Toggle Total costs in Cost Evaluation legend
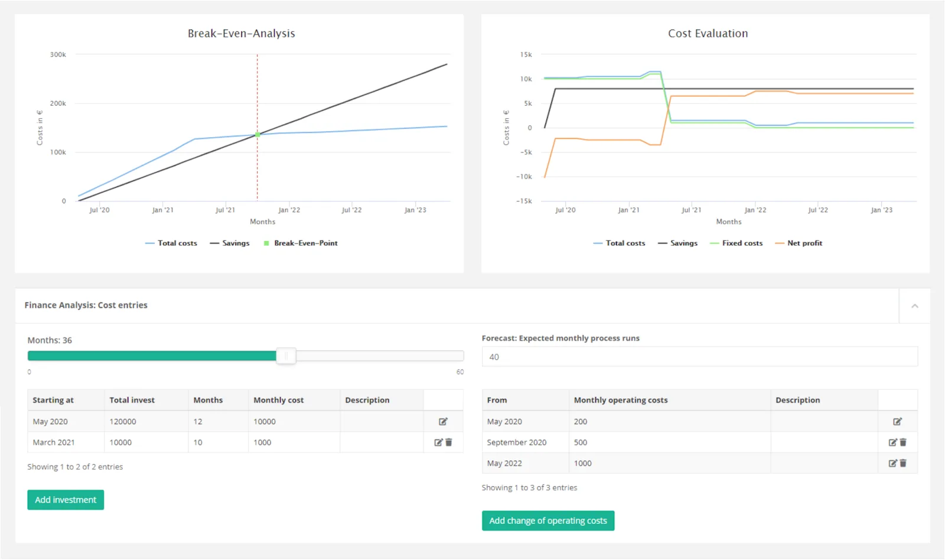The image size is (945, 560). click(620, 243)
